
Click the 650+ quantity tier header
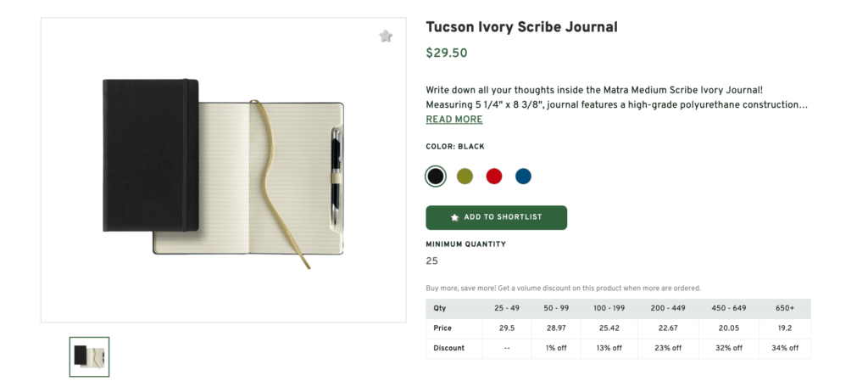coord(784,308)
